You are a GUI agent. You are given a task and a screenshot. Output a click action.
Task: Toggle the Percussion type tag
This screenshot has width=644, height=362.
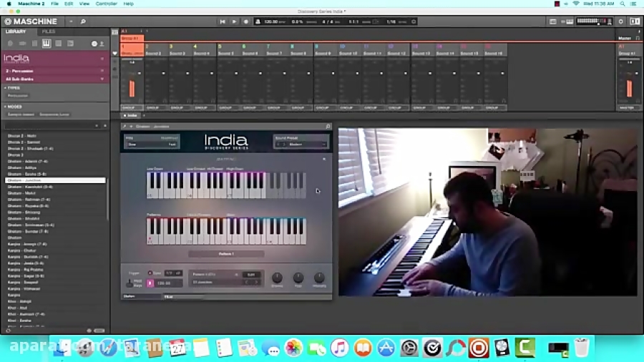pyautogui.click(x=18, y=96)
